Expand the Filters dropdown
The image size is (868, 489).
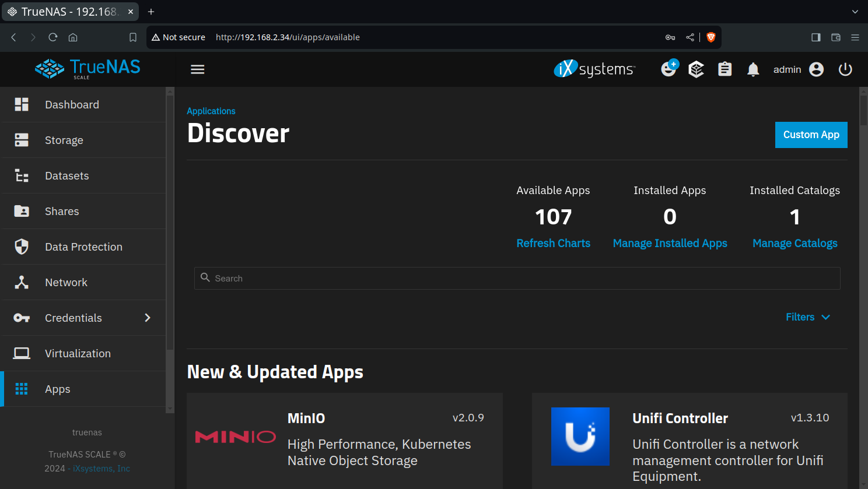[808, 317]
